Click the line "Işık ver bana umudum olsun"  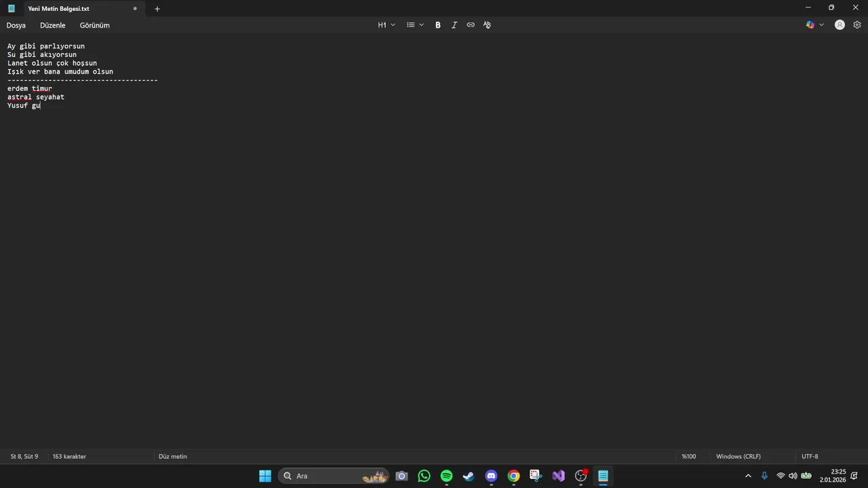point(60,72)
